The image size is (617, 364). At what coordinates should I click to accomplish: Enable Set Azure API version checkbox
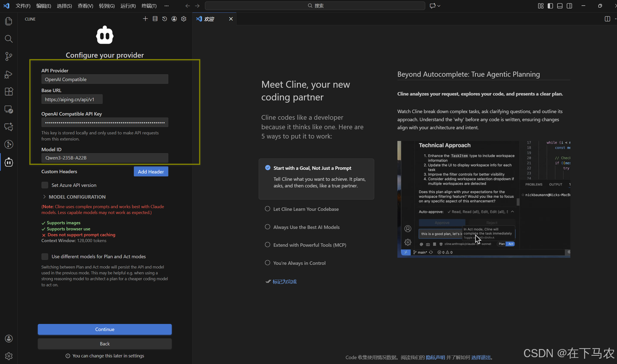(45, 185)
